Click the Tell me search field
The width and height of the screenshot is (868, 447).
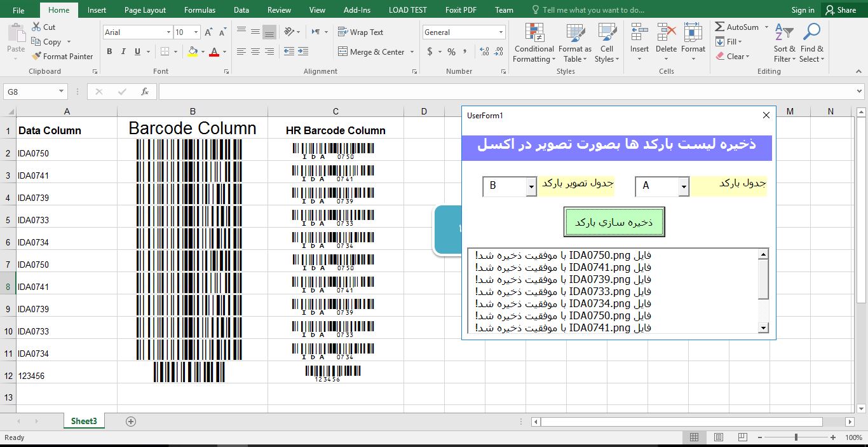[x=588, y=10]
